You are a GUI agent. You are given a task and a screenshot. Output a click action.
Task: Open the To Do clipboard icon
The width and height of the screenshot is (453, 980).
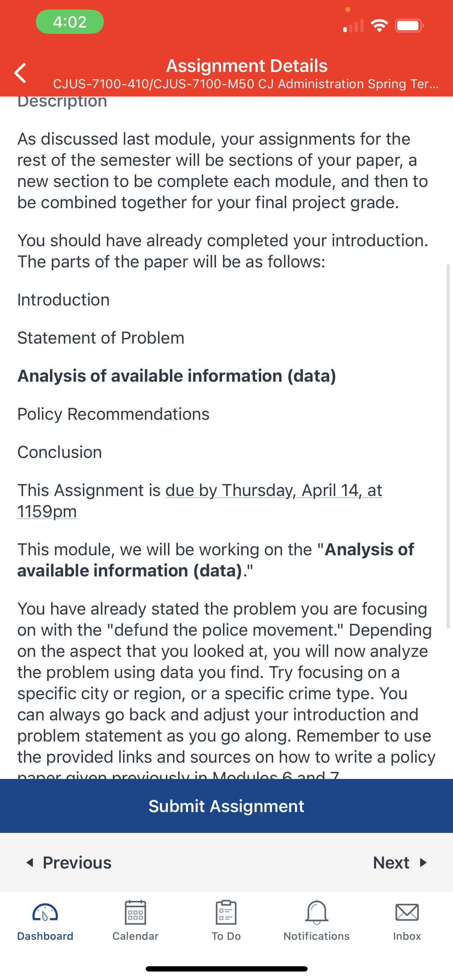tap(226, 912)
